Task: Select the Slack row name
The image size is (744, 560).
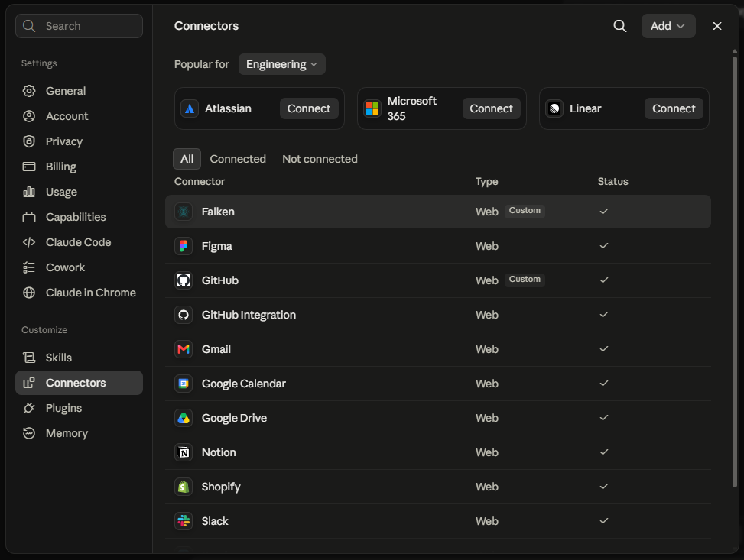Action: click(x=215, y=521)
